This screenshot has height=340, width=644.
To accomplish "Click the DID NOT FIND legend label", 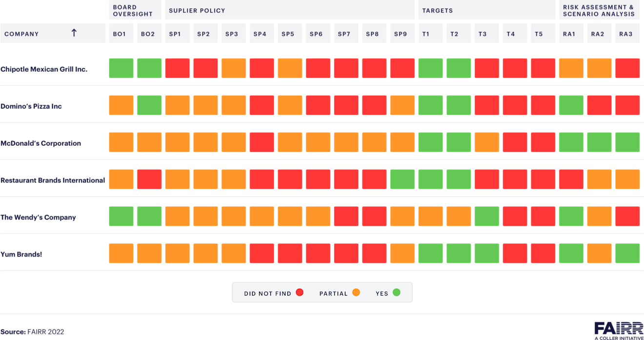I will [267, 294].
